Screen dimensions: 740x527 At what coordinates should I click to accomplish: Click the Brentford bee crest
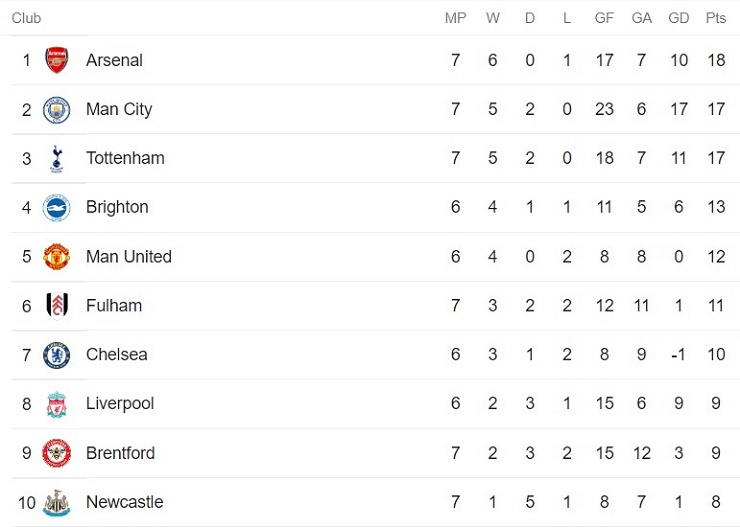pos(57,453)
